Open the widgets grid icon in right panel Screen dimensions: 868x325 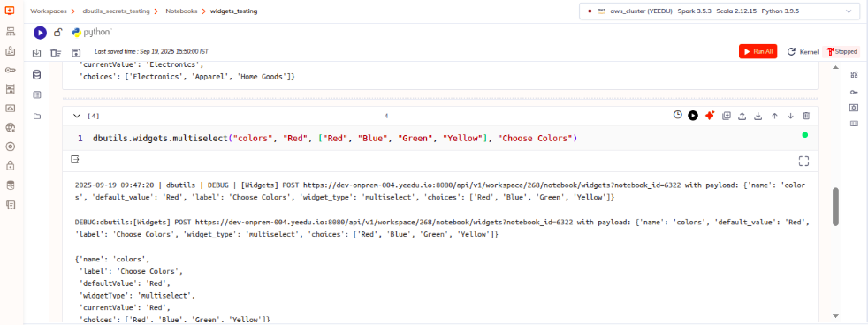(854, 74)
